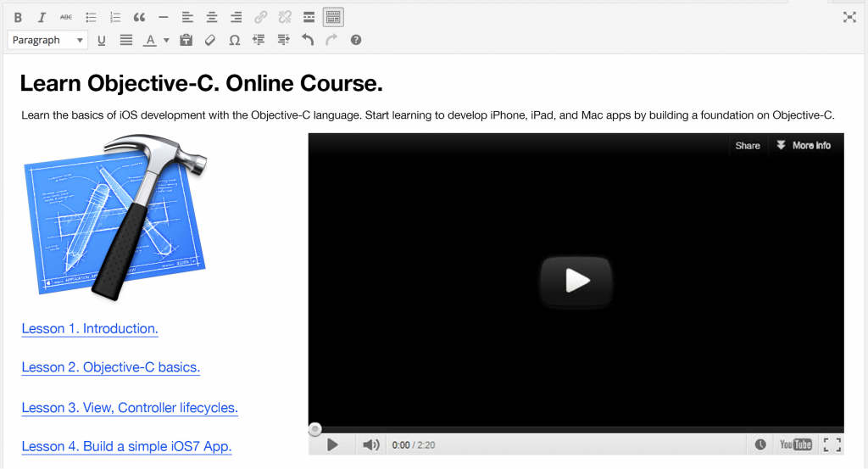Open Lesson 4. Build a simple iOS7 App link
This screenshot has width=868, height=469.
coord(126,446)
